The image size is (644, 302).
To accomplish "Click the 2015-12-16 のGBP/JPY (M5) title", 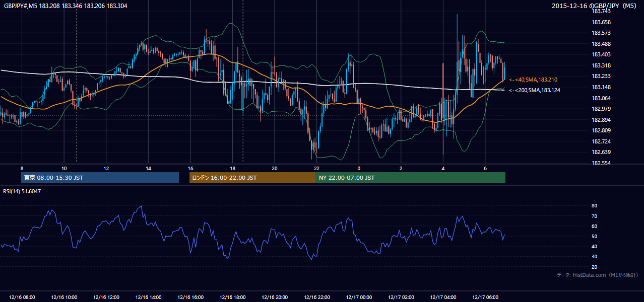I will (x=595, y=6).
